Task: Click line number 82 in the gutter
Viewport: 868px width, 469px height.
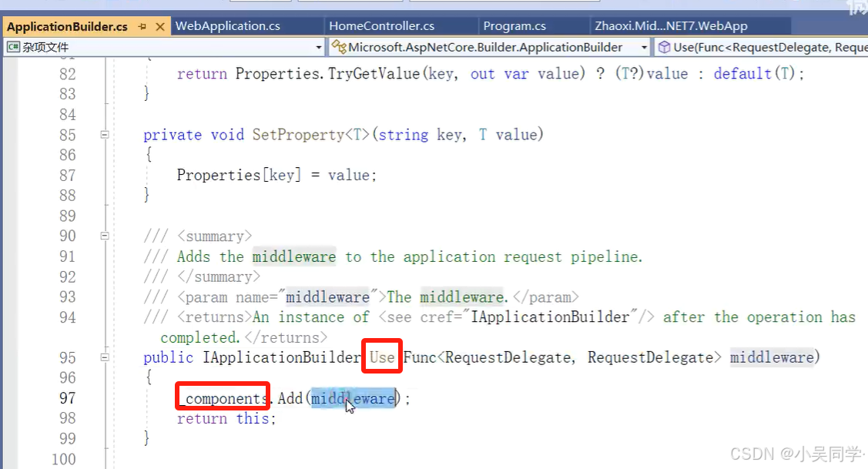Action: point(68,74)
